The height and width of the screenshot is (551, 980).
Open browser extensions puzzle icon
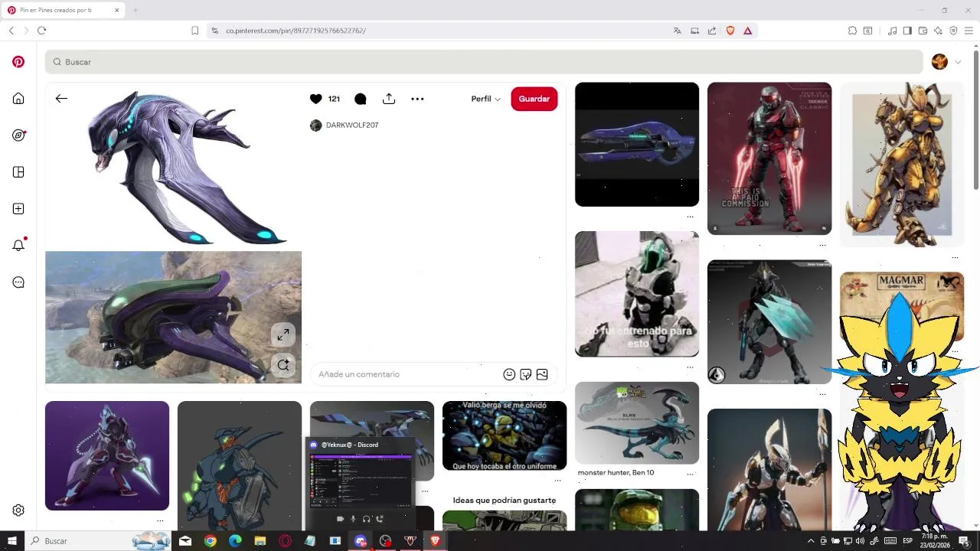click(x=852, y=31)
